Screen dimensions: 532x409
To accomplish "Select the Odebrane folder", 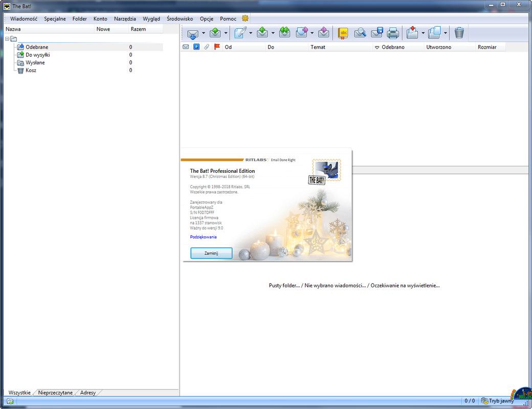I will 37,47.
